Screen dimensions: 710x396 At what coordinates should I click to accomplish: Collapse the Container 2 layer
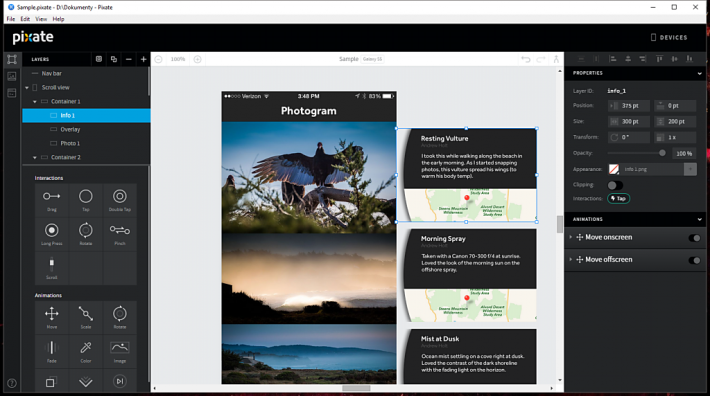click(35, 157)
